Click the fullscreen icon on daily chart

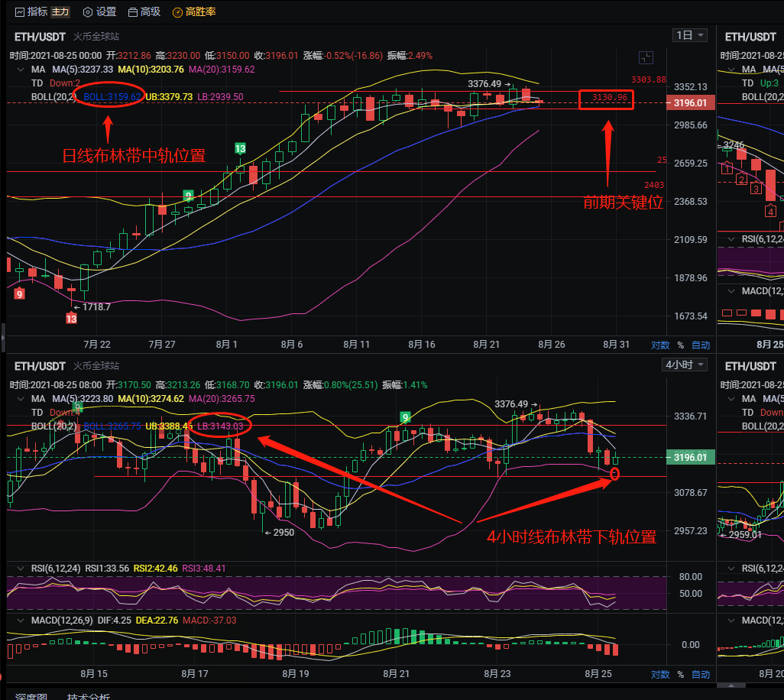click(646, 57)
